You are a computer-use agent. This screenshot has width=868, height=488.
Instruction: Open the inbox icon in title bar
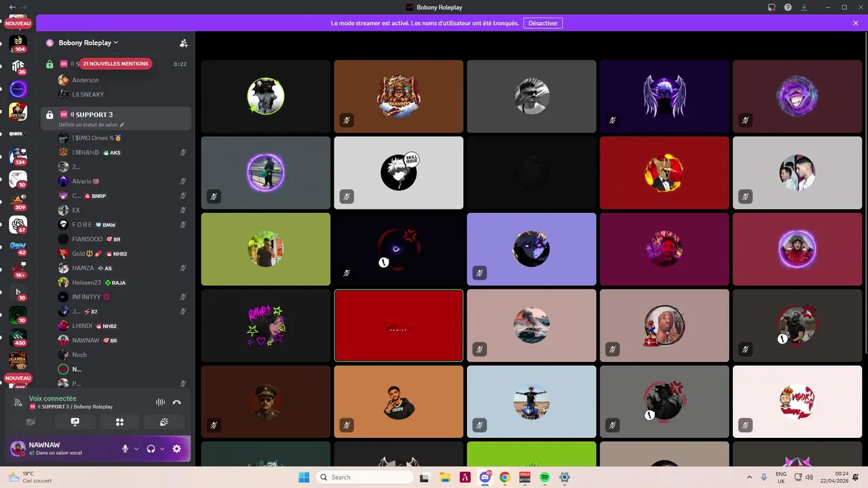click(x=772, y=7)
